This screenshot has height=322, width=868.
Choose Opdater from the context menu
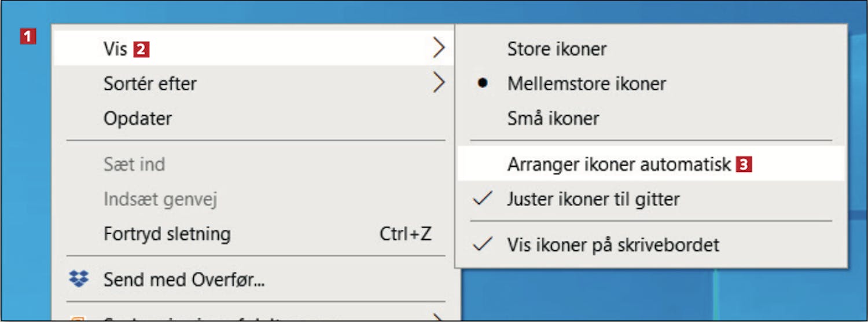[253, 118]
